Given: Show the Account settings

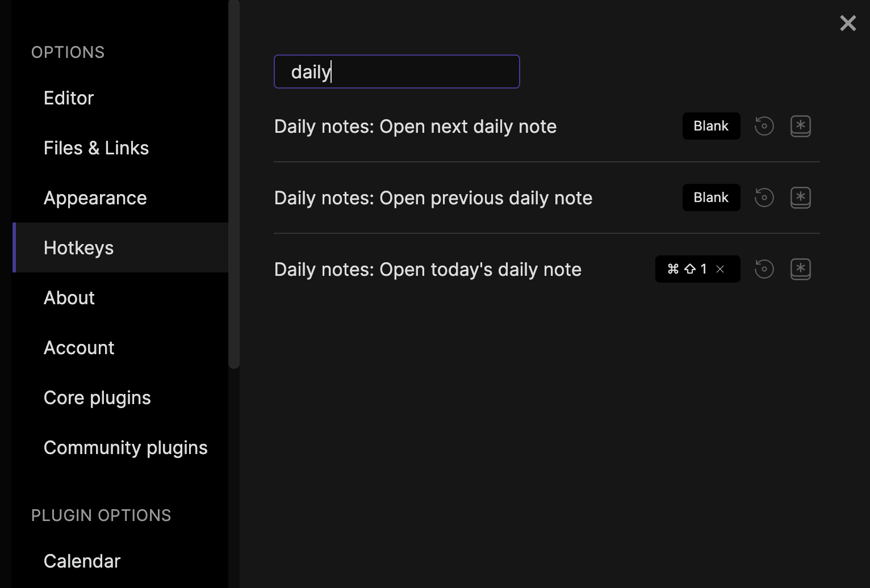Looking at the screenshot, I should [79, 348].
